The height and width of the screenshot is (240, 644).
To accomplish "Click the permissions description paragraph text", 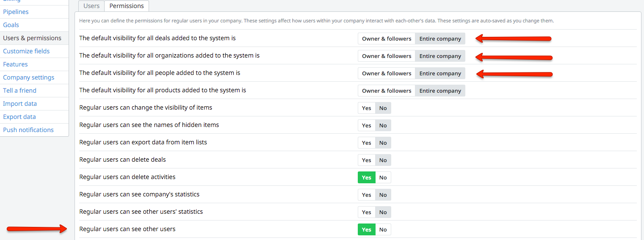I will pyautogui.click(x=316, y=20).
